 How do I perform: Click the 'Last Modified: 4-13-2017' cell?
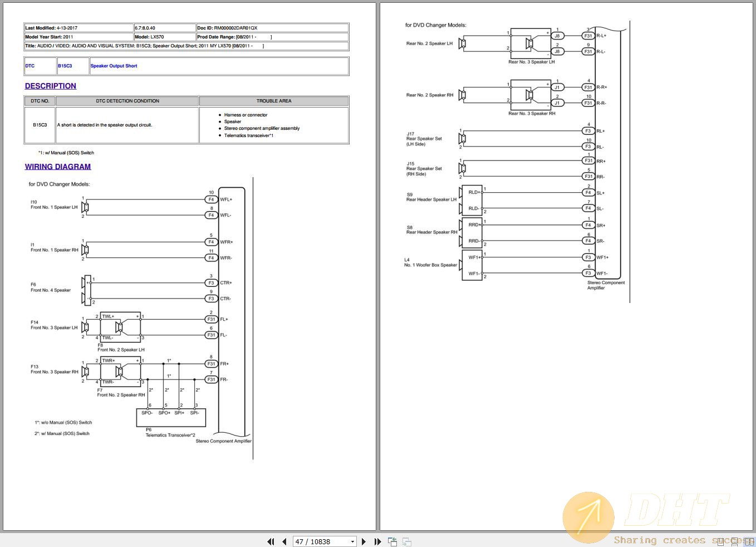click(x=78, y=28)
